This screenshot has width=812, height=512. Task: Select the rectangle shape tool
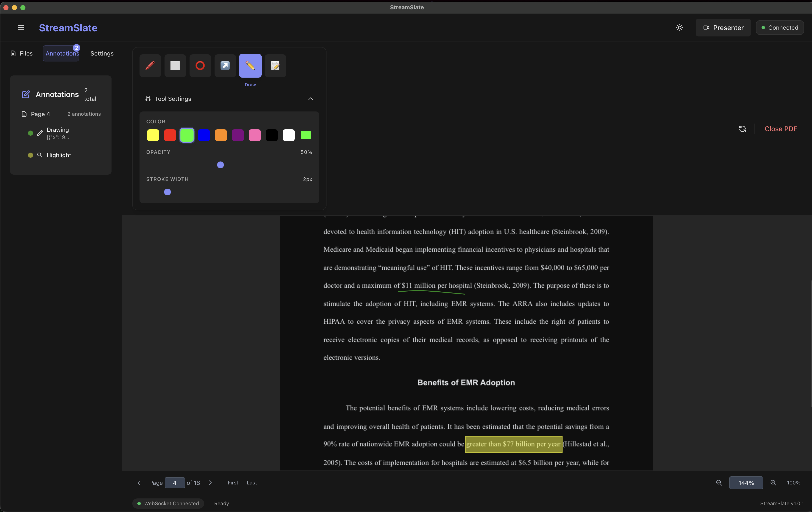coord(175,65)
